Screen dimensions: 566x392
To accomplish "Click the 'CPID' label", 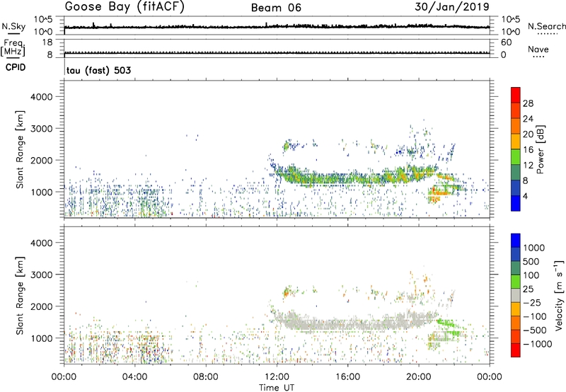I will coord(16,67).
